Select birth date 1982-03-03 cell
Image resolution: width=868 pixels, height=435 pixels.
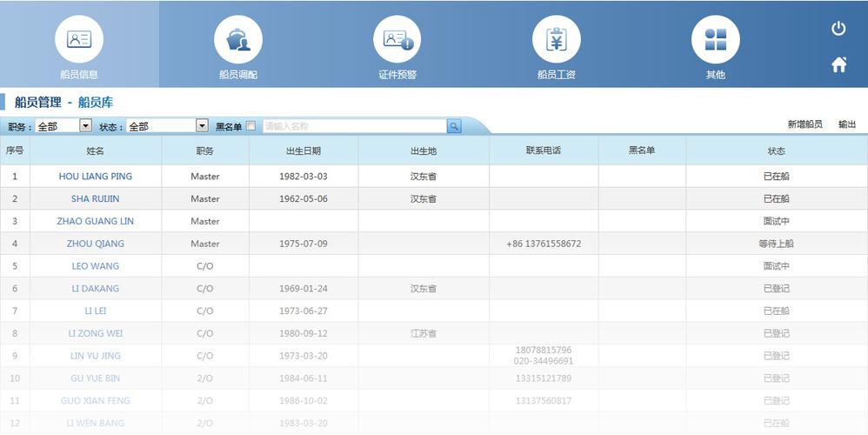[x=304, y=177]
